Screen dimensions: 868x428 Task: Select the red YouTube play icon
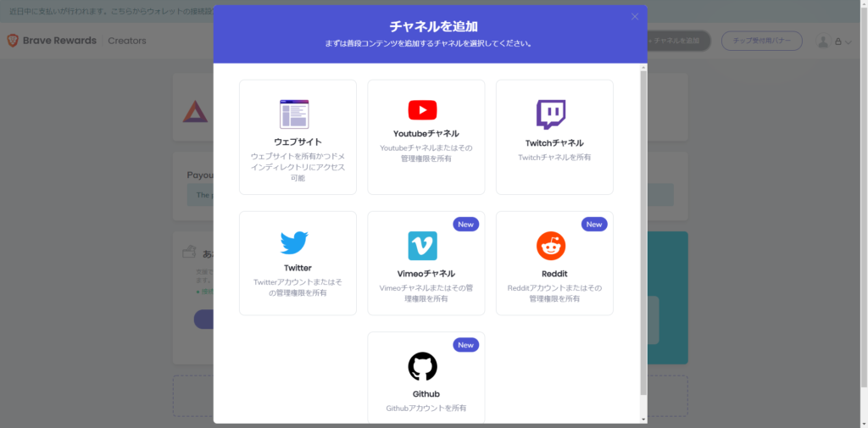tap(422, 110)
